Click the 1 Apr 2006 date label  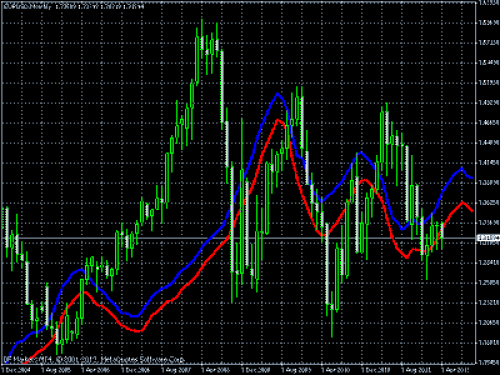point(95,369)
